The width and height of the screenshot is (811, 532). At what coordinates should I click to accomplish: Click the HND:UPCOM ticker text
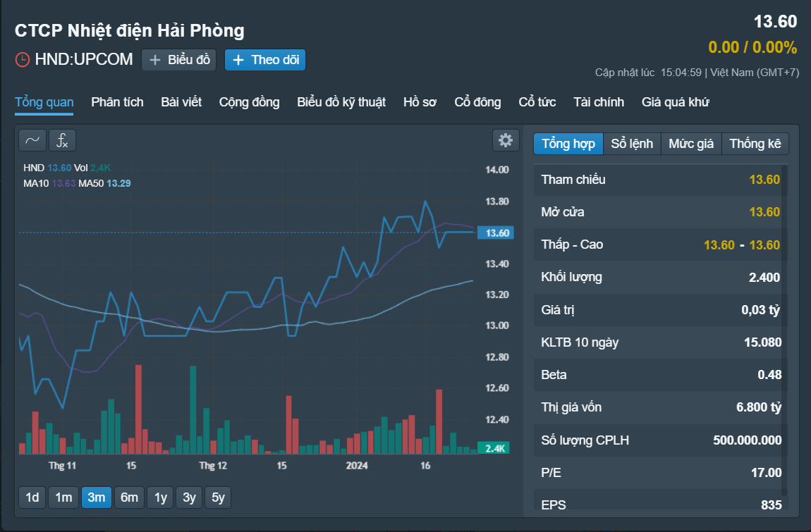(x=84, y=59)
